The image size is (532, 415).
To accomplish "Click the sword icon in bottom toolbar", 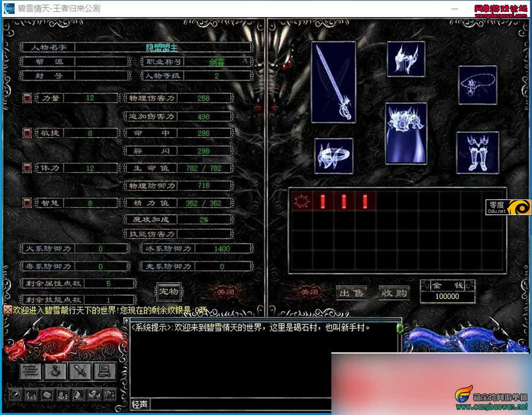I will [x=80, y=371].
